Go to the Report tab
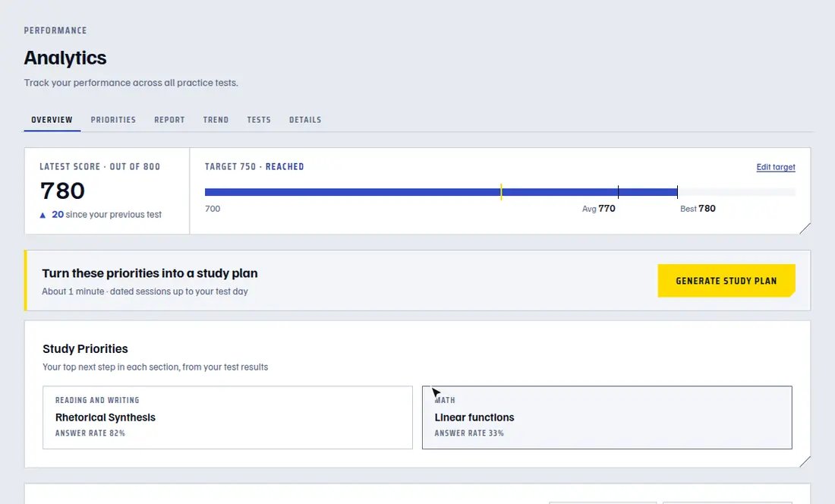 pyautogui.click(x=169, y=120)
